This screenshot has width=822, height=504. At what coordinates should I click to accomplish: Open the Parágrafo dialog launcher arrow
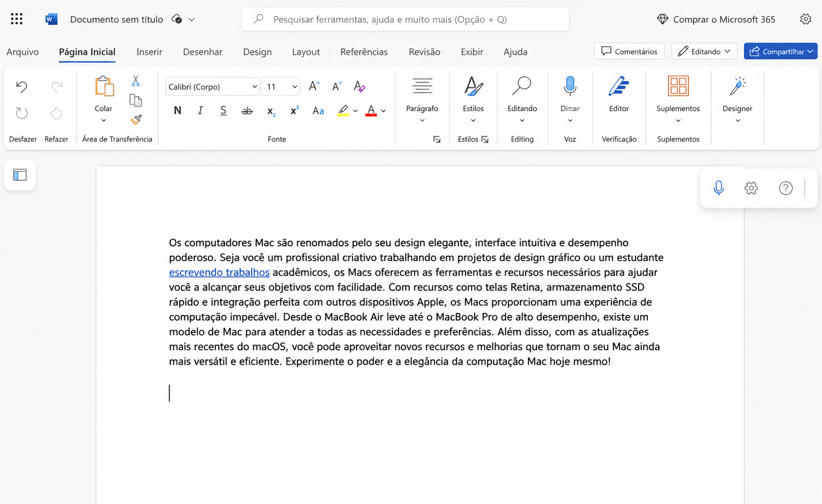(x=437, y=140)
